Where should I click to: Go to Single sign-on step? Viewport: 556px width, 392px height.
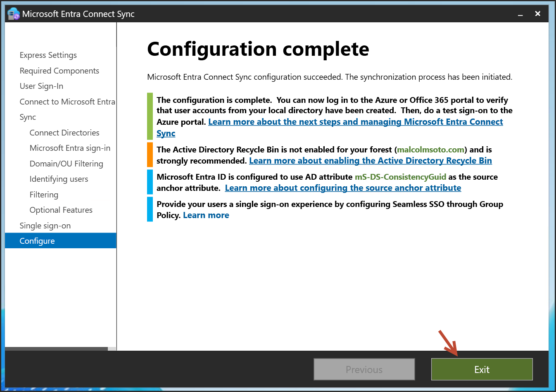[x=45, y=226]
